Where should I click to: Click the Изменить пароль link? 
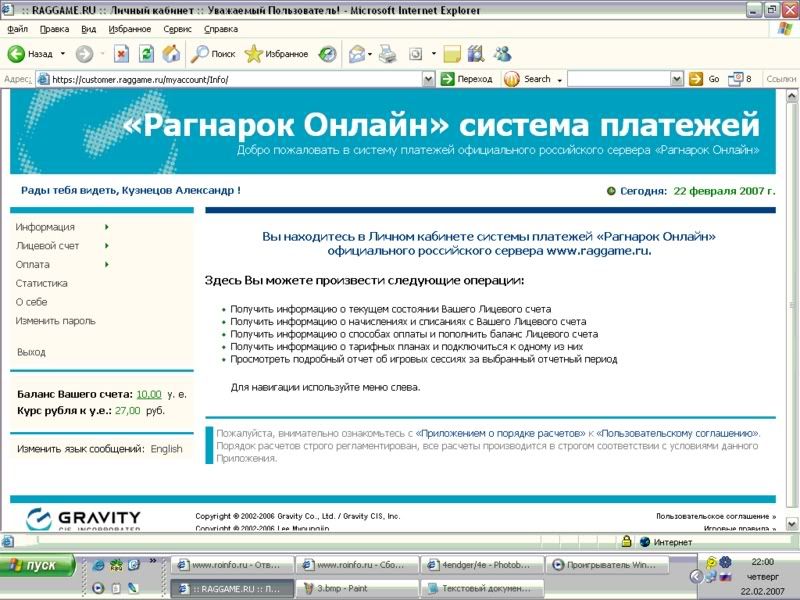coord(56,321)
